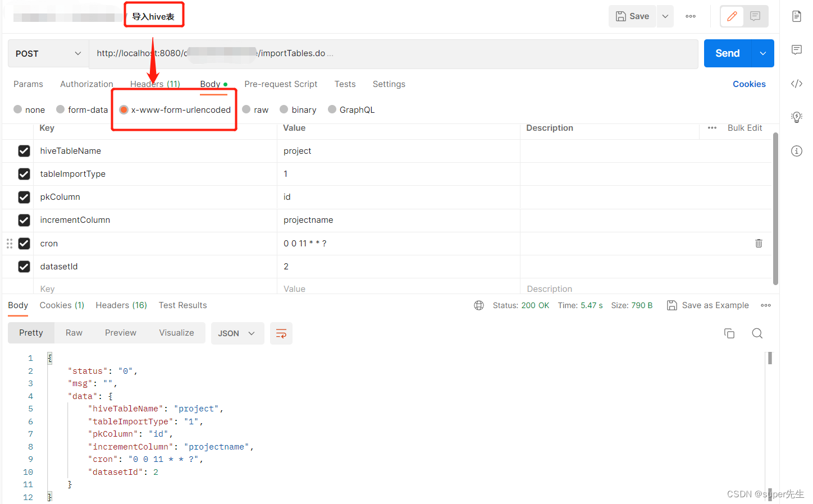Click the lightbulb related requests icon
The height and width of the screenshot is (504, 813).
(796, 117)
